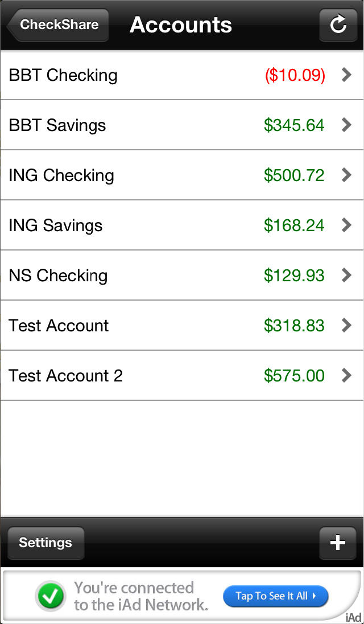Expand BBT Savings chevron arrow
Image resolution: width=364 pixels, height=624 pixels.
pyautogui.click(x=346, y=125)
